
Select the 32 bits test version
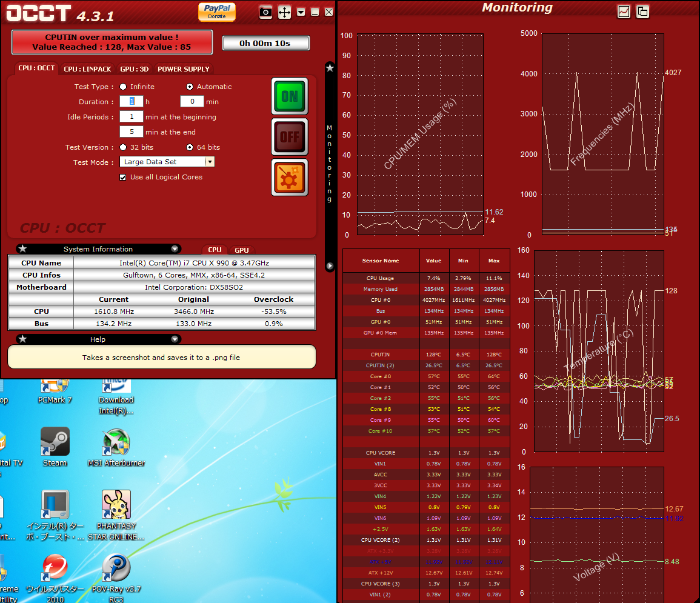tap(123, 147)
